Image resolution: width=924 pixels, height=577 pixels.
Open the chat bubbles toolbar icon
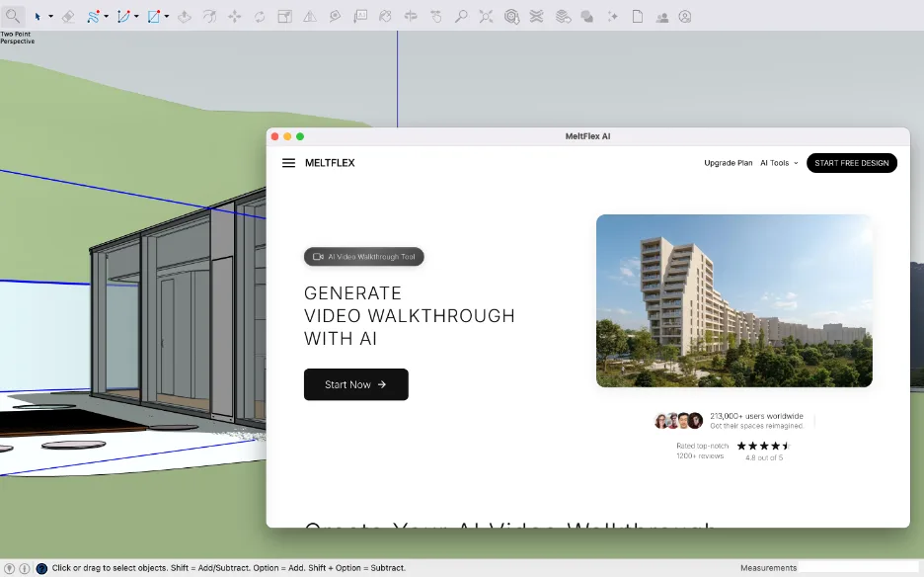pyautogui.click(x=587, y=17)
